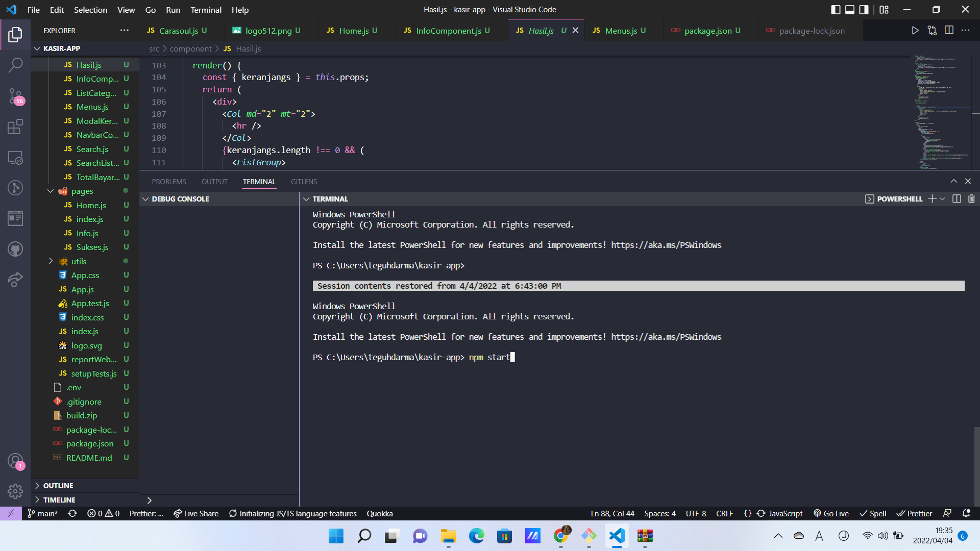The width and height of the screenshot is (980, 551).
Task: Open the Extensions view
Action: (15, 127)
